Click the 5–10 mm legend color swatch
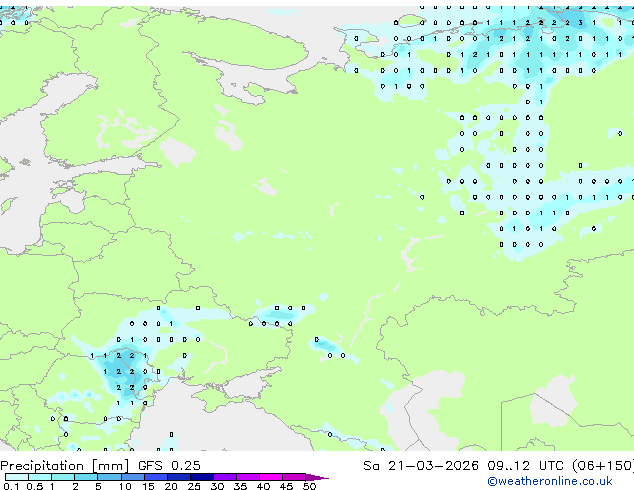This screenshot has height=490, width=634. click(x=109, y=477)
